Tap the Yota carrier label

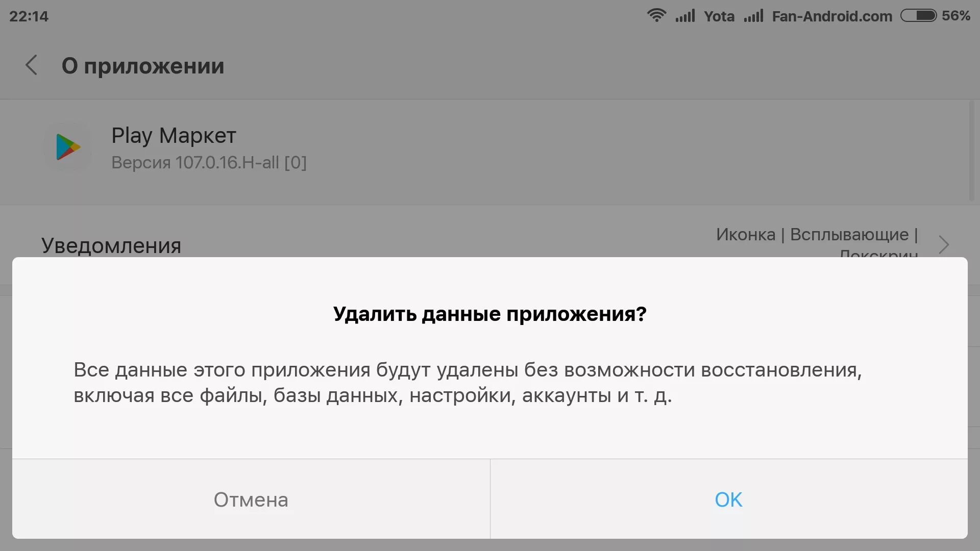(719, 16)
